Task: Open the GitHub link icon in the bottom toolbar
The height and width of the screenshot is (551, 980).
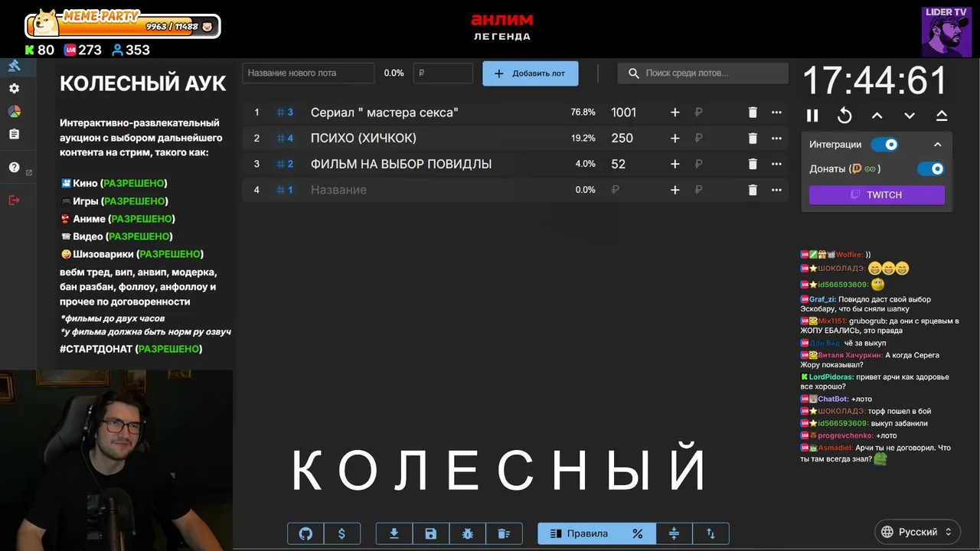Action: coord(305,533)
